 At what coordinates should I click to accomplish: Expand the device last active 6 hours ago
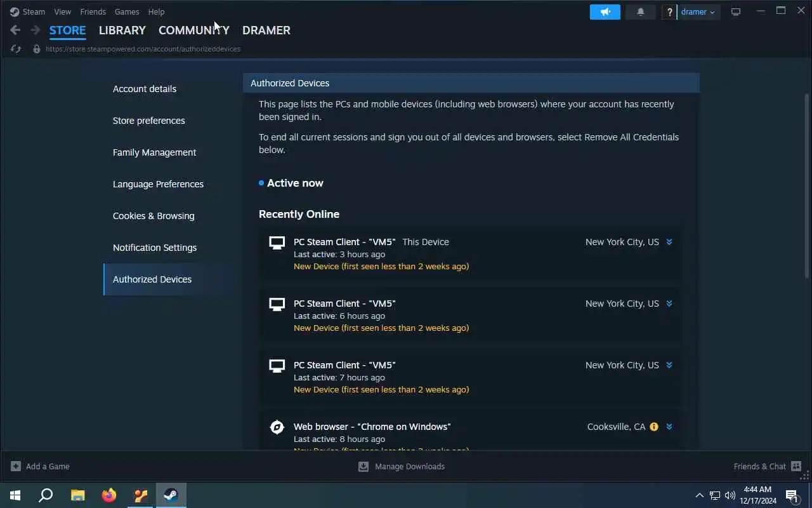click(669, 304)
